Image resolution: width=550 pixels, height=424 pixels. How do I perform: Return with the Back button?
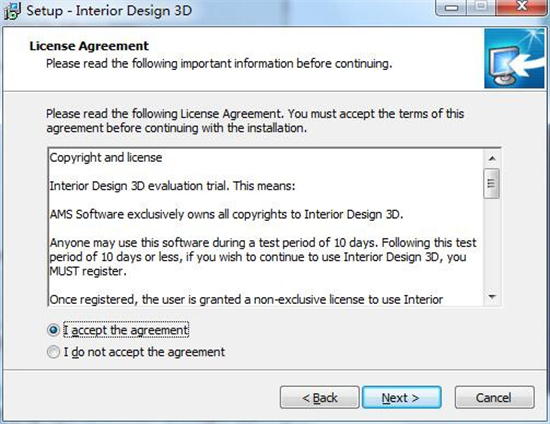click(320, 397)
